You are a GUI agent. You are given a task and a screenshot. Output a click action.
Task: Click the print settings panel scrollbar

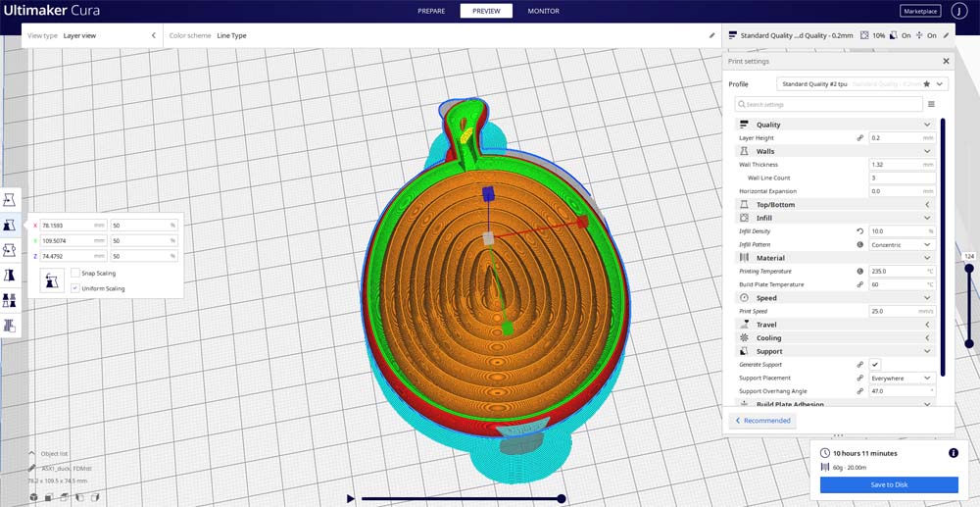point(943,247)
